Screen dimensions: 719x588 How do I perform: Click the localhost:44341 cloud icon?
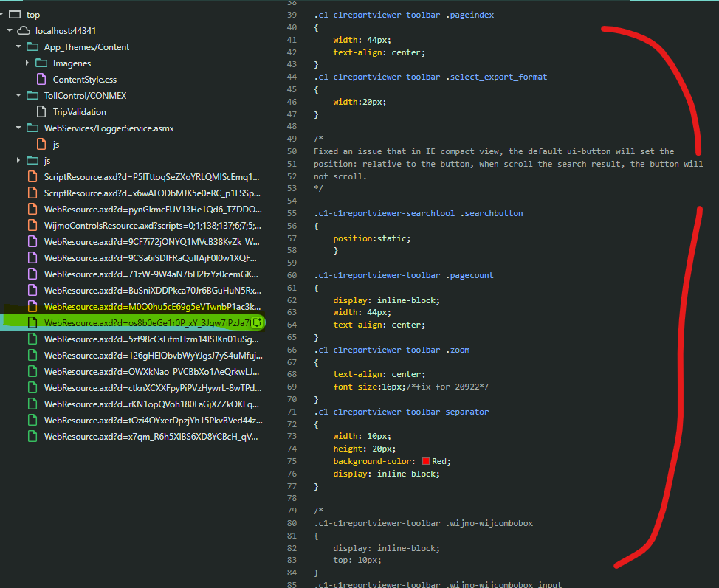coord(24,31)
